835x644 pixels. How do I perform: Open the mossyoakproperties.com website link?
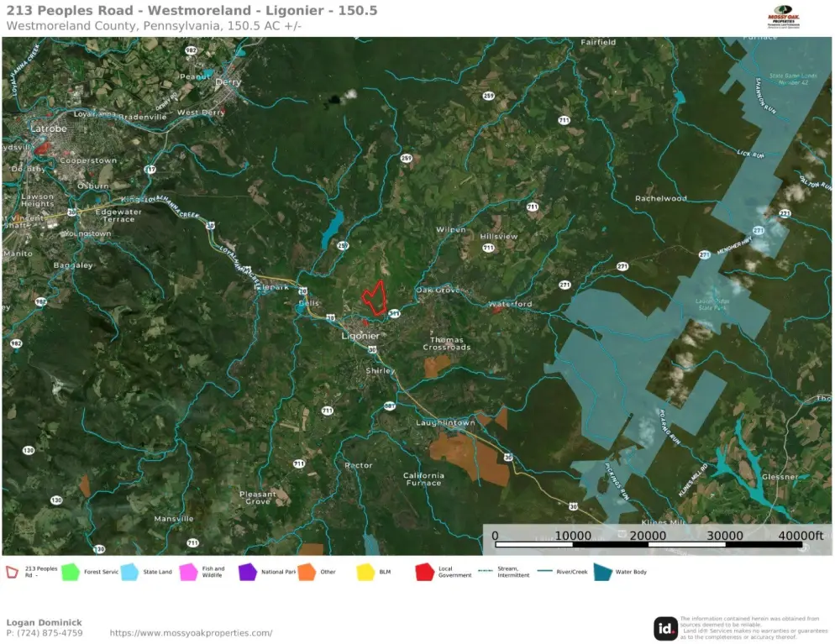192,633
